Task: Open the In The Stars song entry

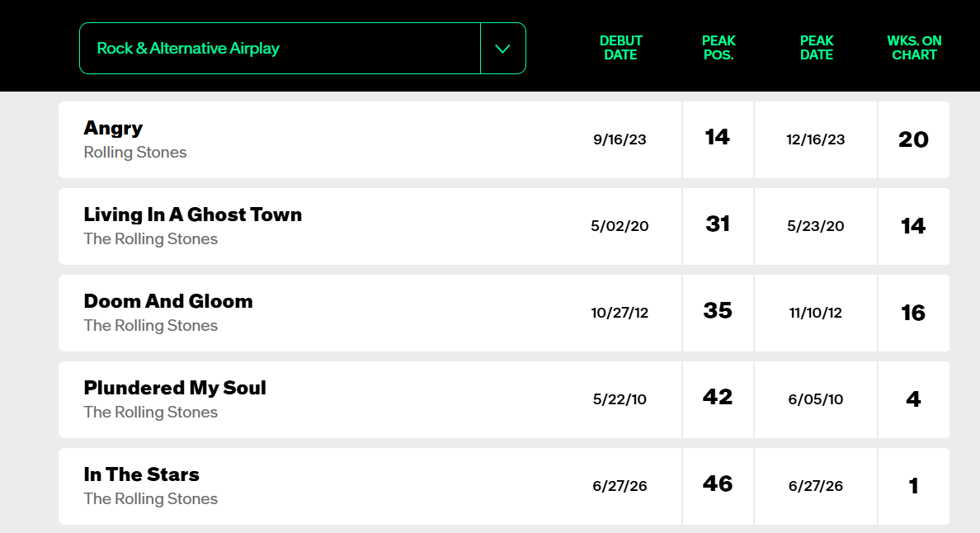Action: tap(141, 474)
